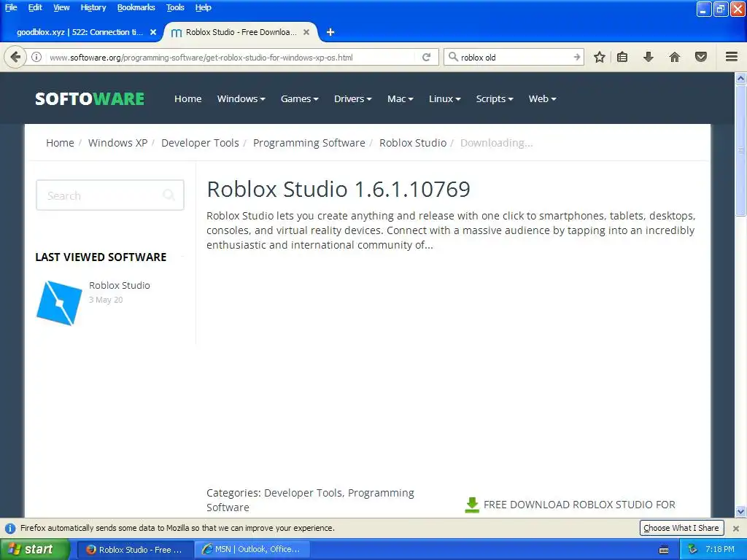Open the Edit menu
This screenshot has width=747, height=560.
coord(35,7)
